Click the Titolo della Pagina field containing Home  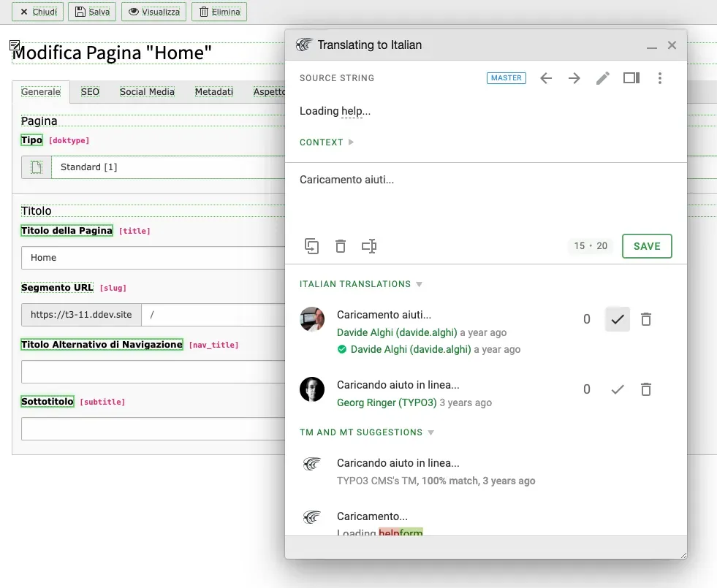[x=146, y=258]
